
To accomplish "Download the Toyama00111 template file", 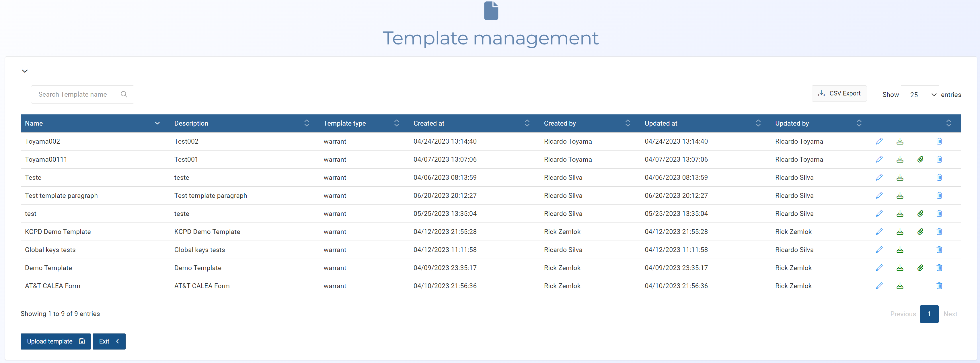I will point(900,159).
